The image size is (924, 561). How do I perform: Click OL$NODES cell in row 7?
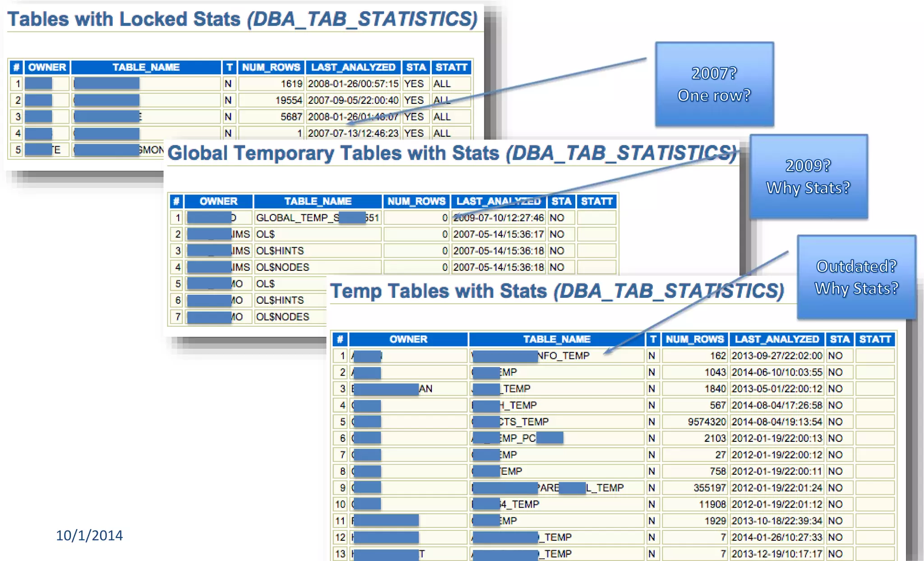(282, 317)
